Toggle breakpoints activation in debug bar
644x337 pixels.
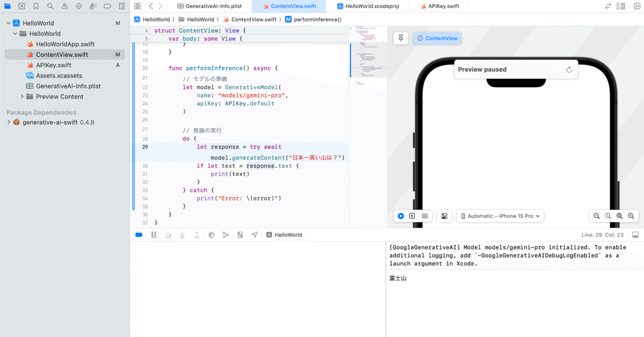[139, 235]
